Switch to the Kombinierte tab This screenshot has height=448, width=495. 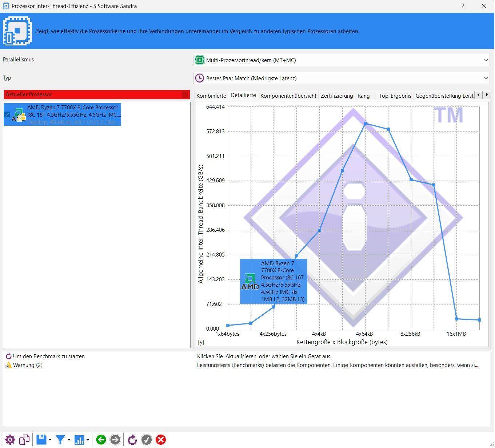[x=211, y=96]
